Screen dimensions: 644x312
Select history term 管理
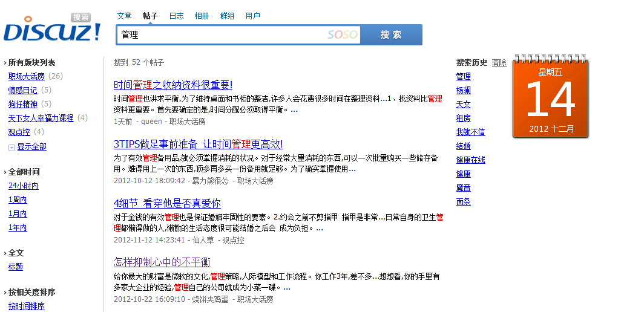tap(463, 76)
